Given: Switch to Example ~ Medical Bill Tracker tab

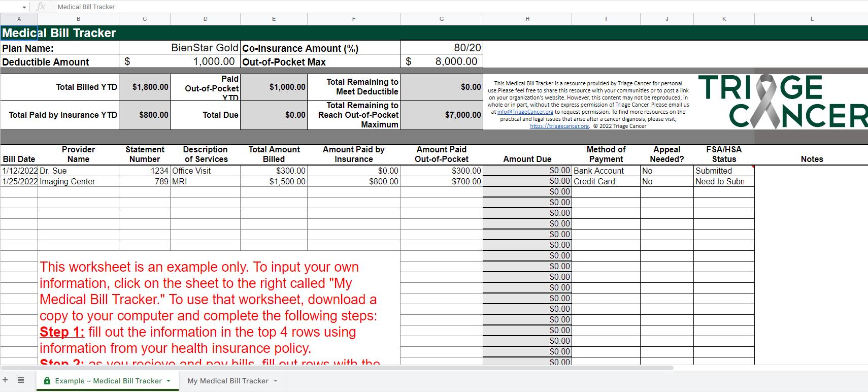Looking at the screenshot, I should (108, 381).
